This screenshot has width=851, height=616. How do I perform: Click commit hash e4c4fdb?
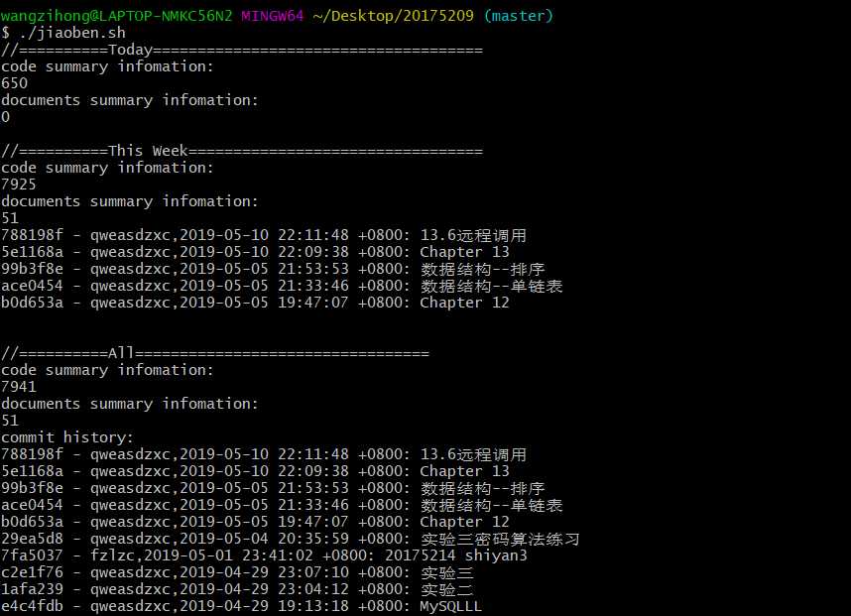coord(32,606)
